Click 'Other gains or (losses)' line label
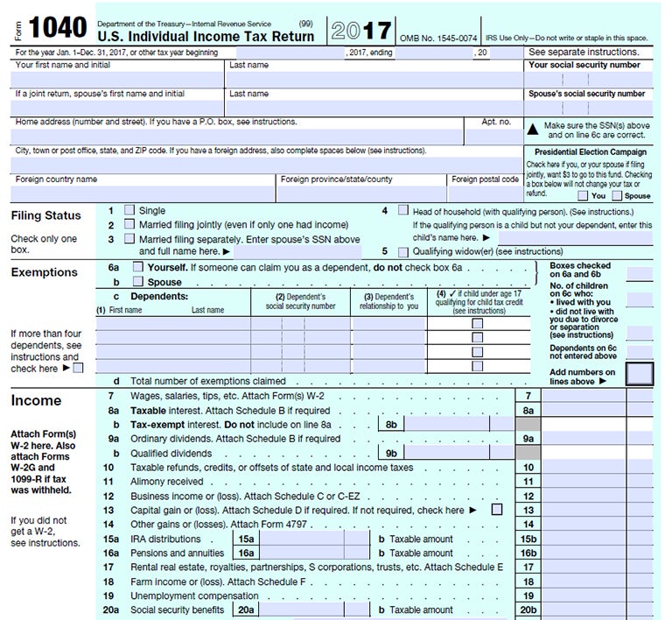The height and width of the screenshot is (620, 672). [179, 525]
